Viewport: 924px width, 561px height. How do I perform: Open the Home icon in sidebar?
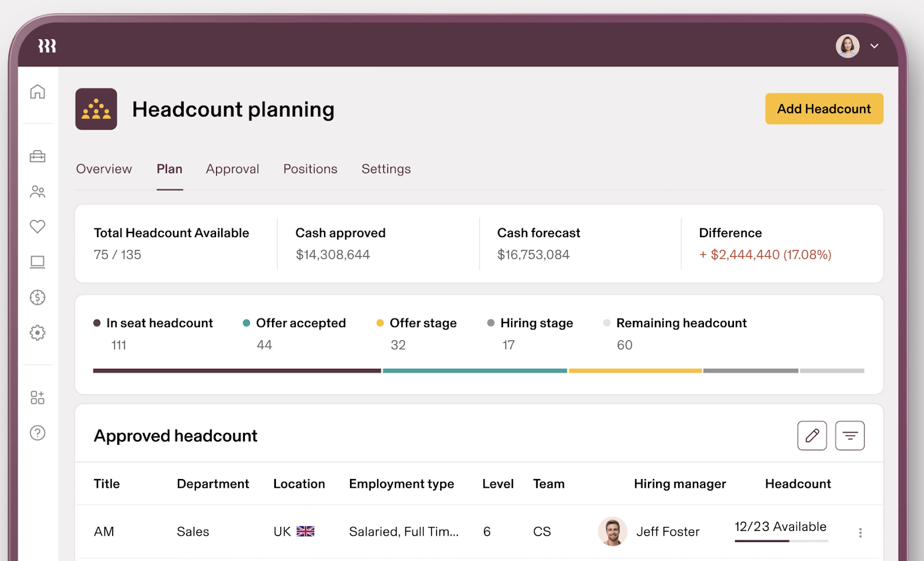click(x=38, y=92)
